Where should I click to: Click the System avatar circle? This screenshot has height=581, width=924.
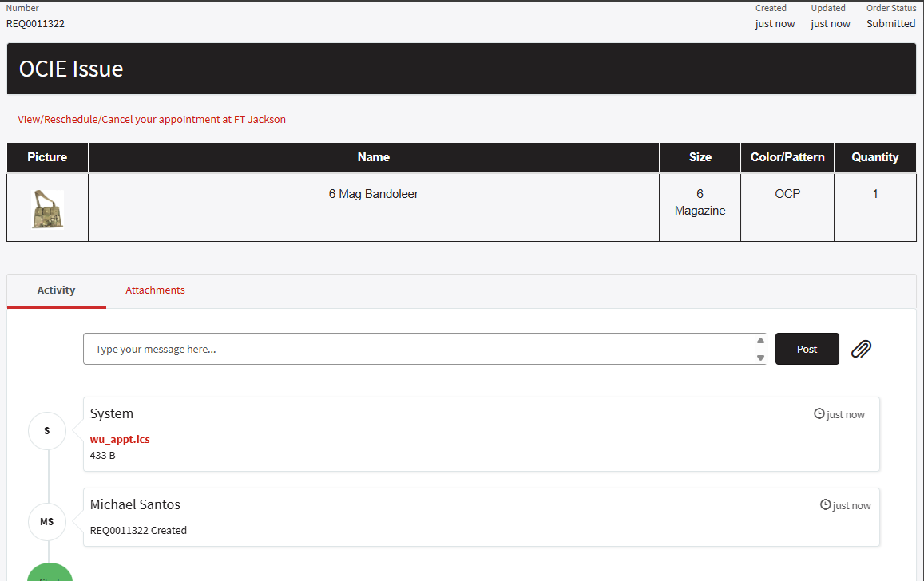coord(47,431)
